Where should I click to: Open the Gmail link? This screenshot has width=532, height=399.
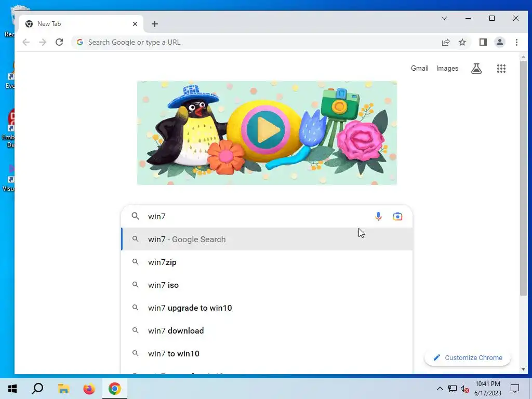(420, 68)
